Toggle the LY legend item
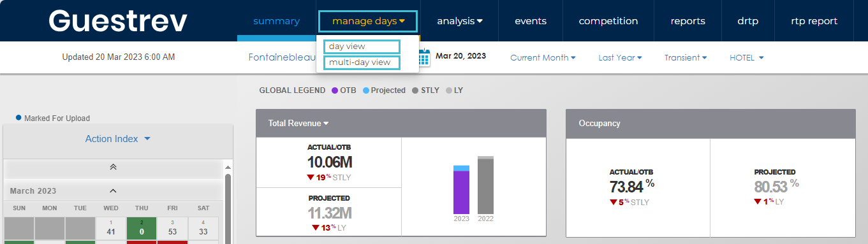868x244 pixels. click(x=454, y=90)
